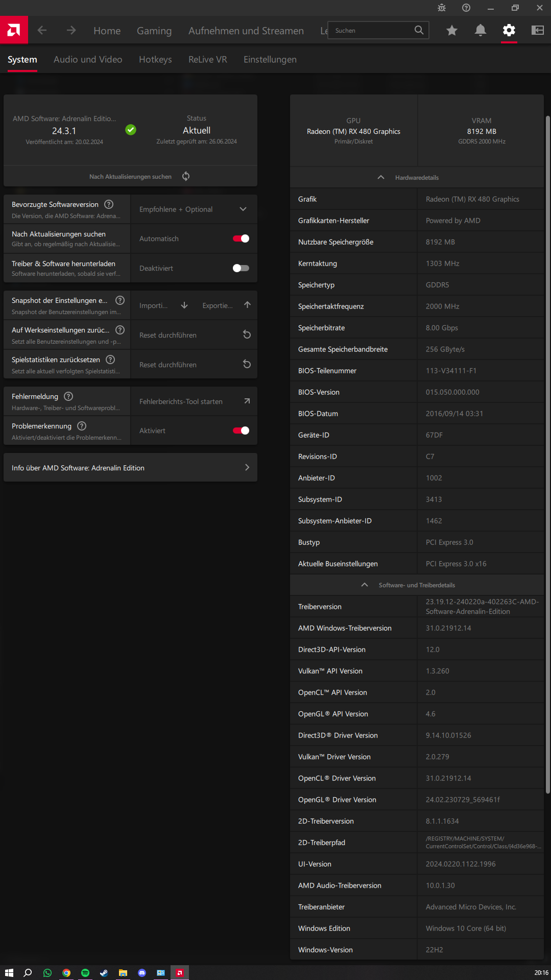Open Info über AMD Software: Adrenalin Edition

130,468
